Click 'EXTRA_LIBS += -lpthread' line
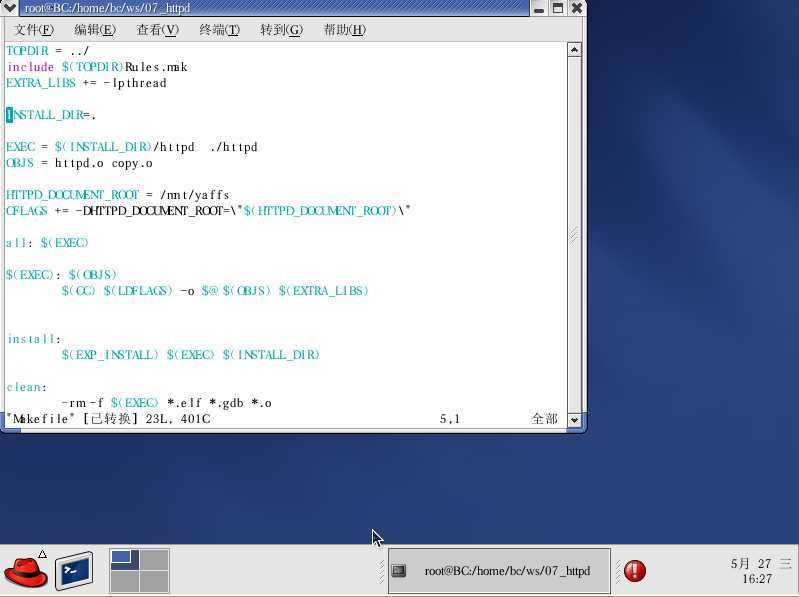This screenshot has width=799, height=597. (x=86, y=83)
